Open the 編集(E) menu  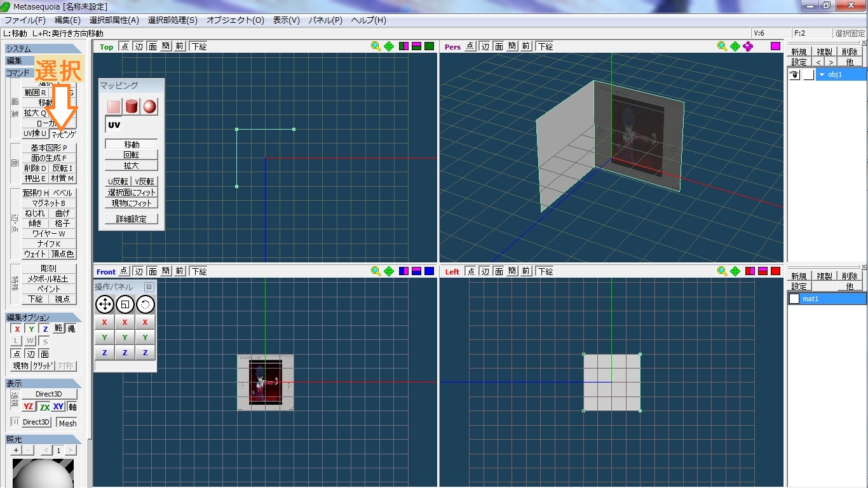67,20
